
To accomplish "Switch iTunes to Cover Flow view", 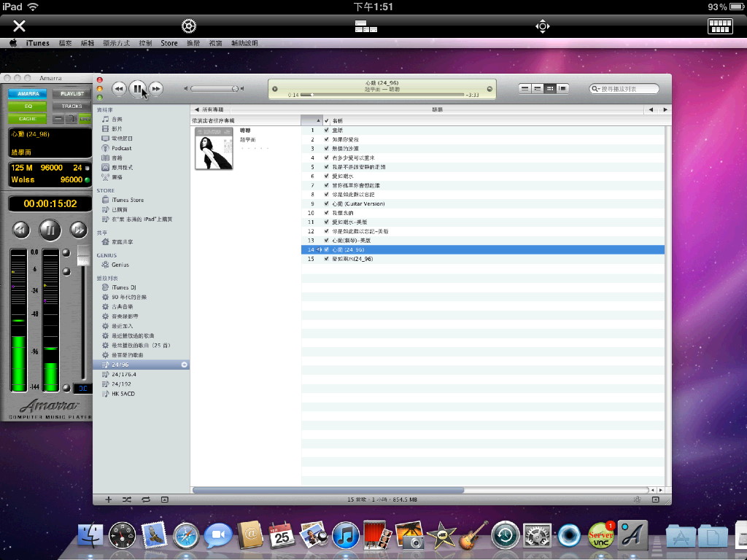I will coord(562,88).
